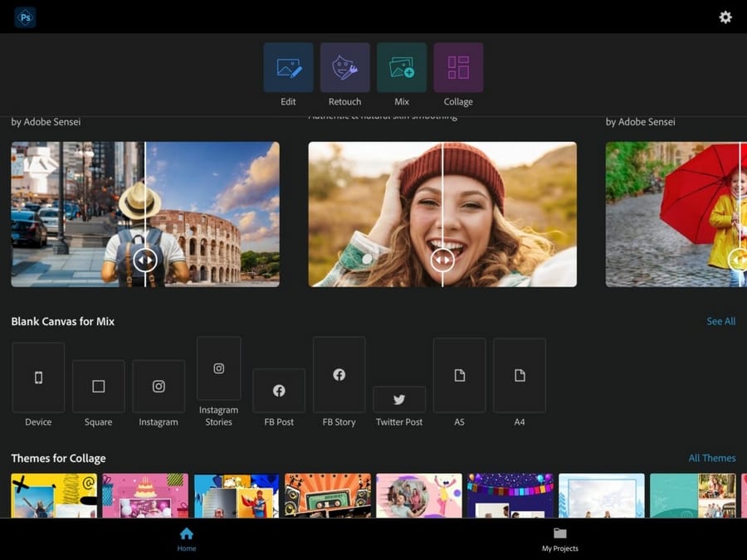Create a Square blank canvas
The height and width of the screenshot is (560, 747).
click(98, 386)
